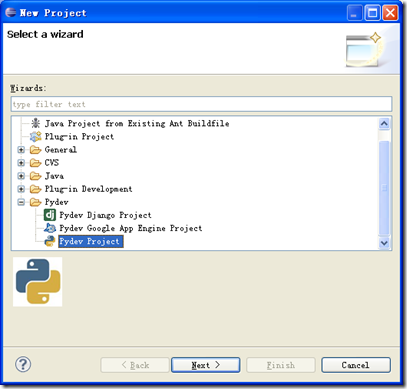Viewport: 407px width, 389px height.
Task: Click the Cancel button
Action: click(356, 365)
